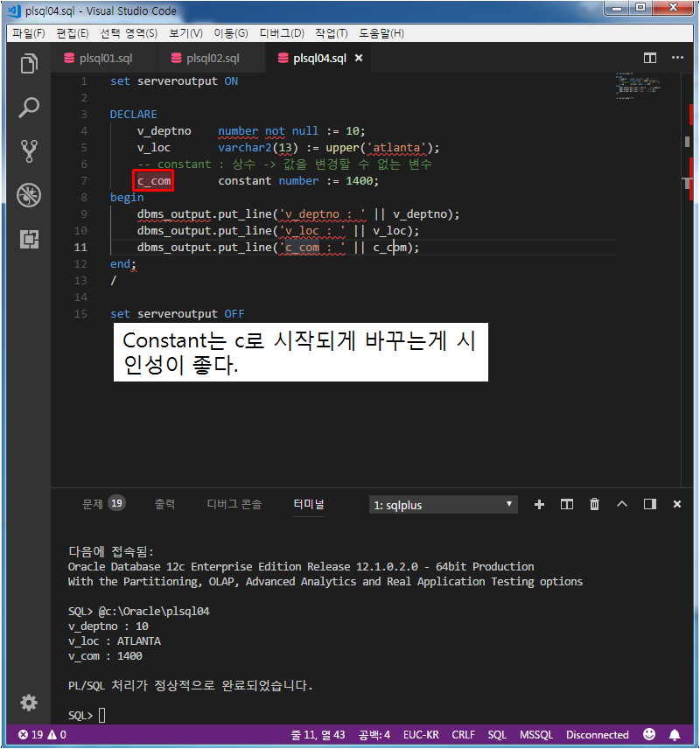700x749 pixels.
Task: Open the Source Control view
Action: click(x=29, y=151)
